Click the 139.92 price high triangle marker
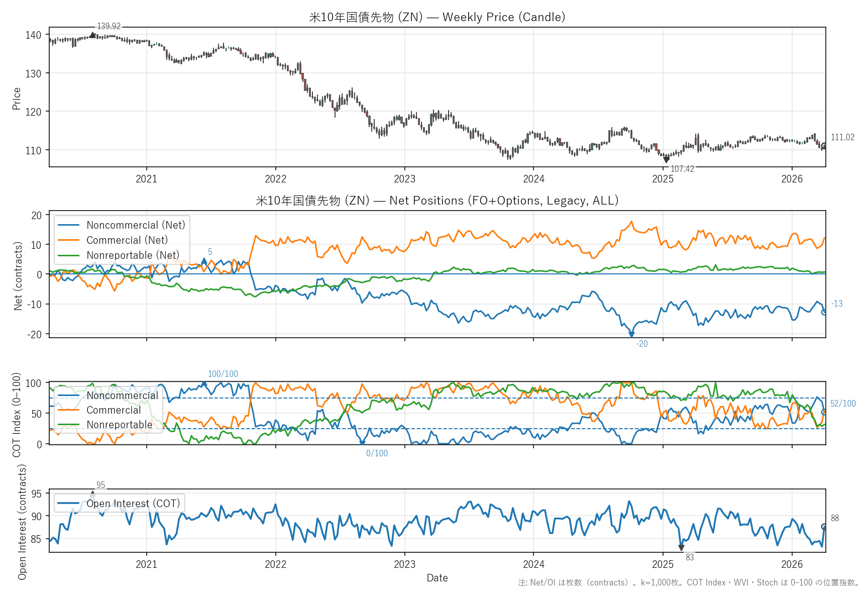The height and width of the screenshot is (593, 868). [92, 35]
